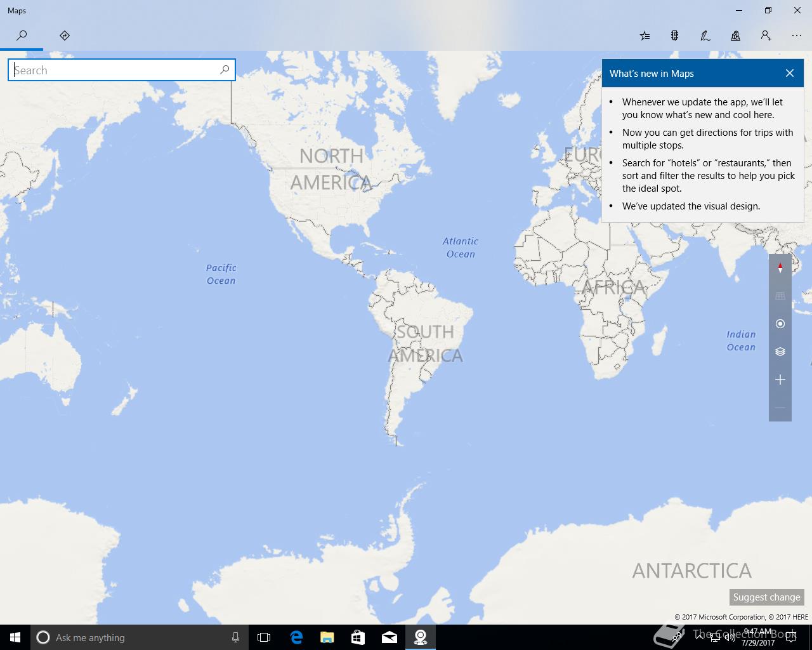The height and width of the screenshot is (650, 812).
Task: Open Task View in taskbar
Action: (264, 637)
